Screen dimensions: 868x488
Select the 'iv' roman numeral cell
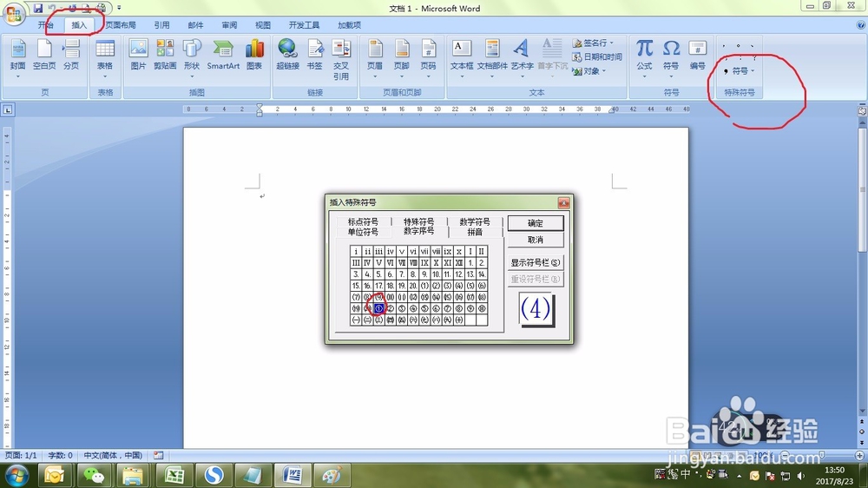tap(391, 251)
